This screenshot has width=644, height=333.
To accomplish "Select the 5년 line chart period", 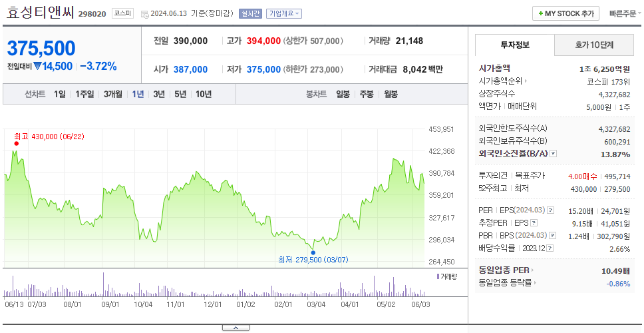I will (180, 94).
